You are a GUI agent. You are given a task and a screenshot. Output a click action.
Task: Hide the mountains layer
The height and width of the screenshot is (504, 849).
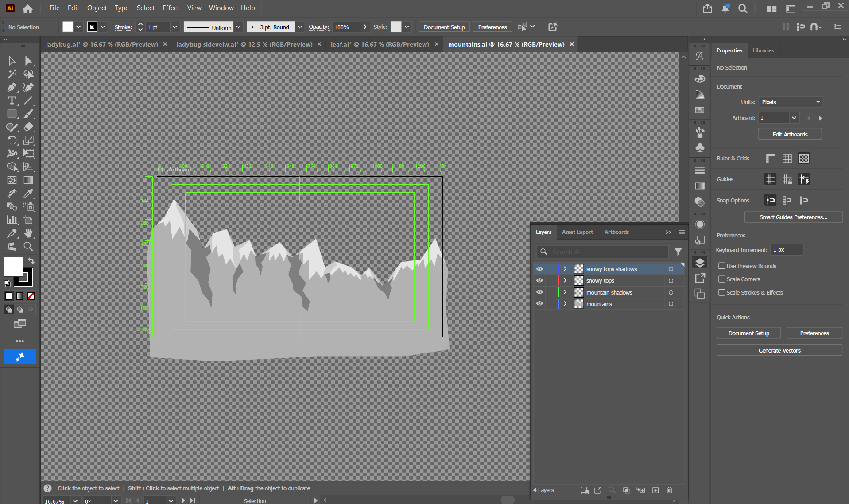(539, 304)
